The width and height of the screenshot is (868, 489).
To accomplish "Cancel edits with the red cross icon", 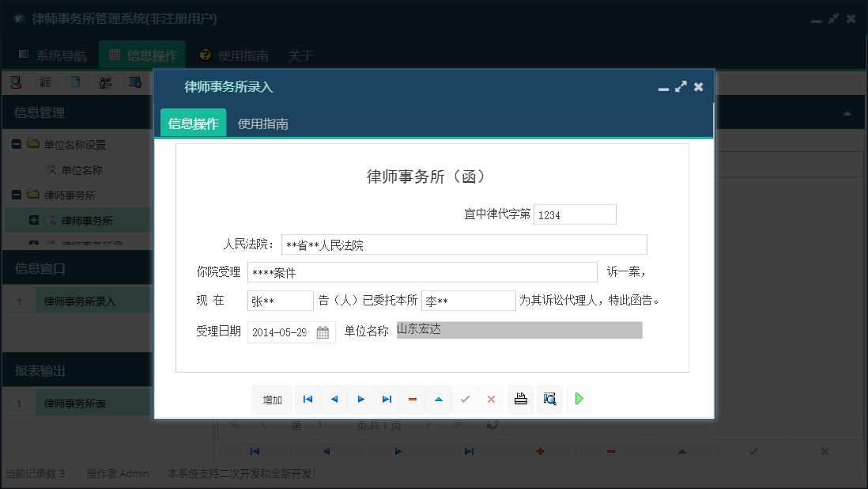I will point(491,400).
